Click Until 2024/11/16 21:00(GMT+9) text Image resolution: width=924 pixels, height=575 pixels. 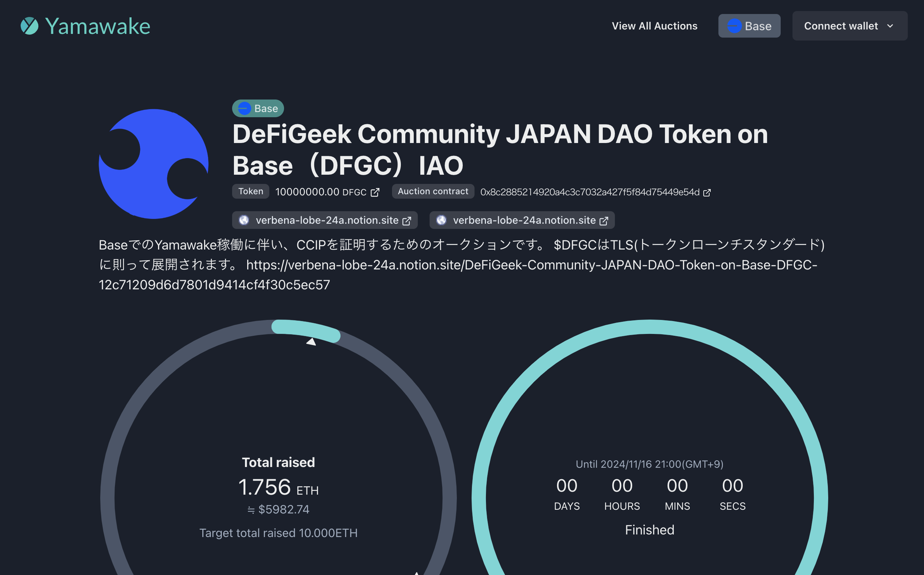(650, 464)
